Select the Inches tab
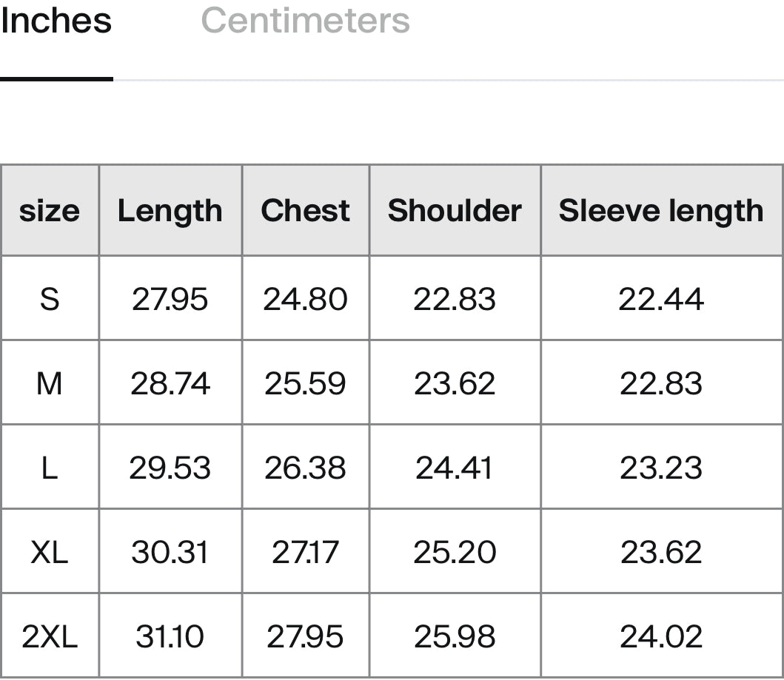784x680 pixels. click(56, 21)
